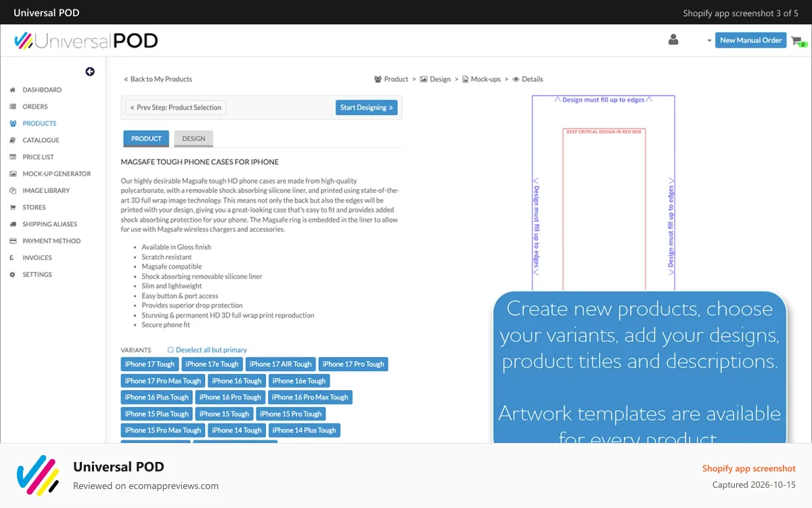Click the artwork template preview image
The height and width of the screenshot is (508, 812).
[x=604, y=193]
